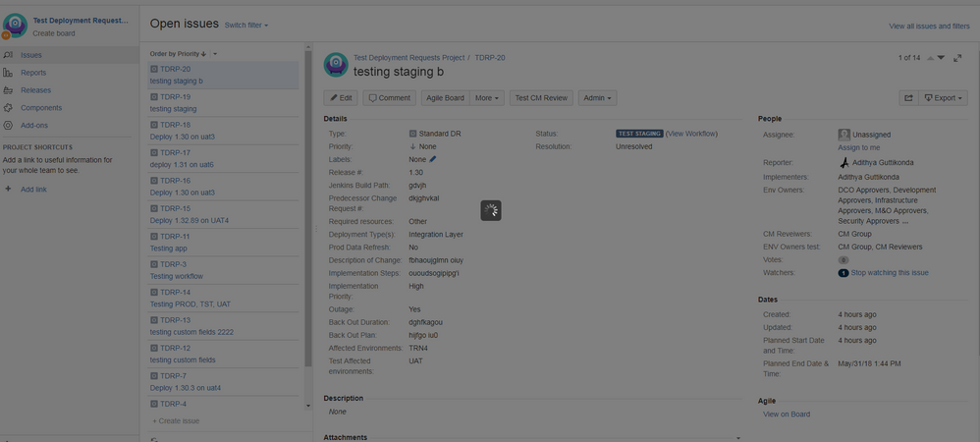Click Create issue below the issue list
This screenshot has height=442, width=980.
click(176, 420)
